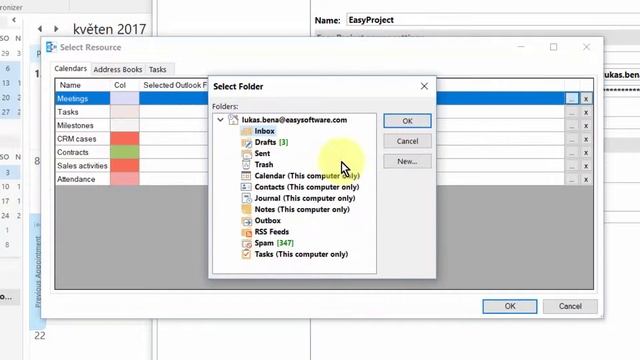Switch to the Tasks tab

pyautogui.click(x=158, y=69)
